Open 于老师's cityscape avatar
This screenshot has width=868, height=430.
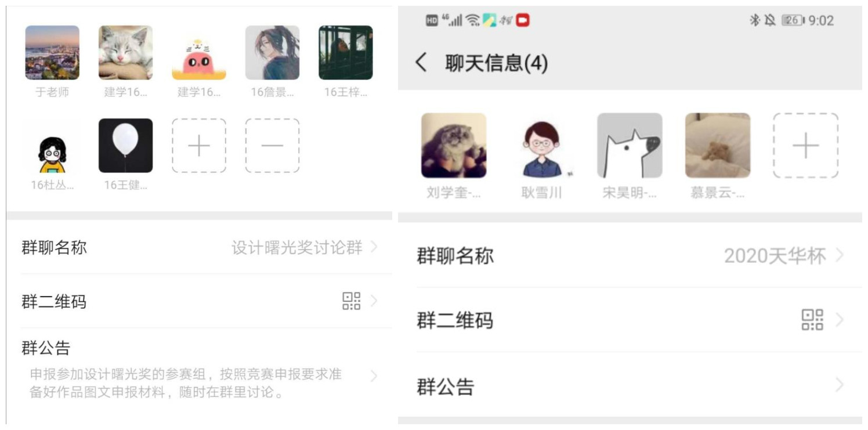pos(52,52)
